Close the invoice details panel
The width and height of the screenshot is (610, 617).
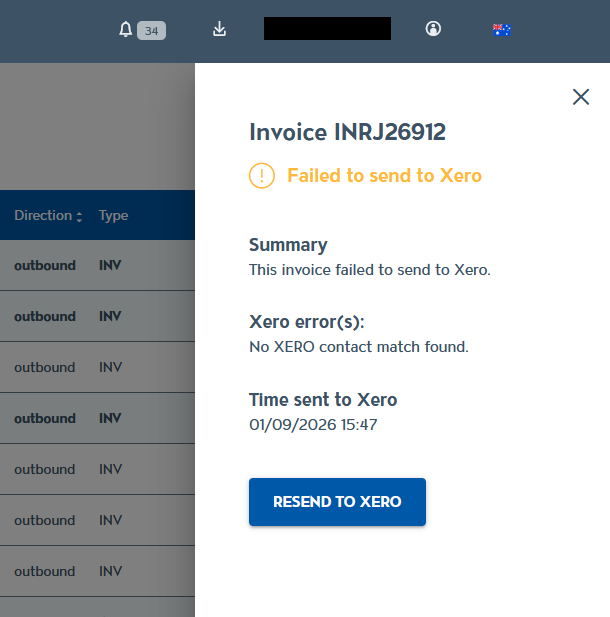pyautogui.click(x=580, y=97)
